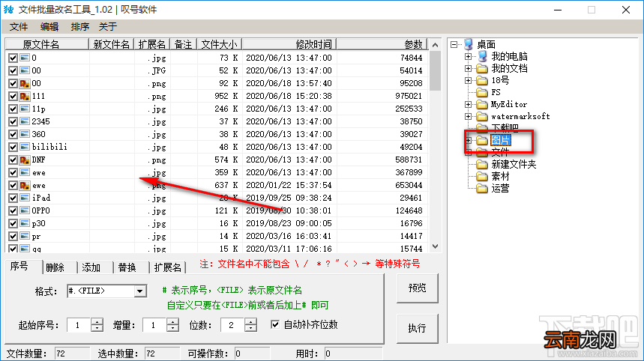Click the 360.jpg file icon

point(25,134)
